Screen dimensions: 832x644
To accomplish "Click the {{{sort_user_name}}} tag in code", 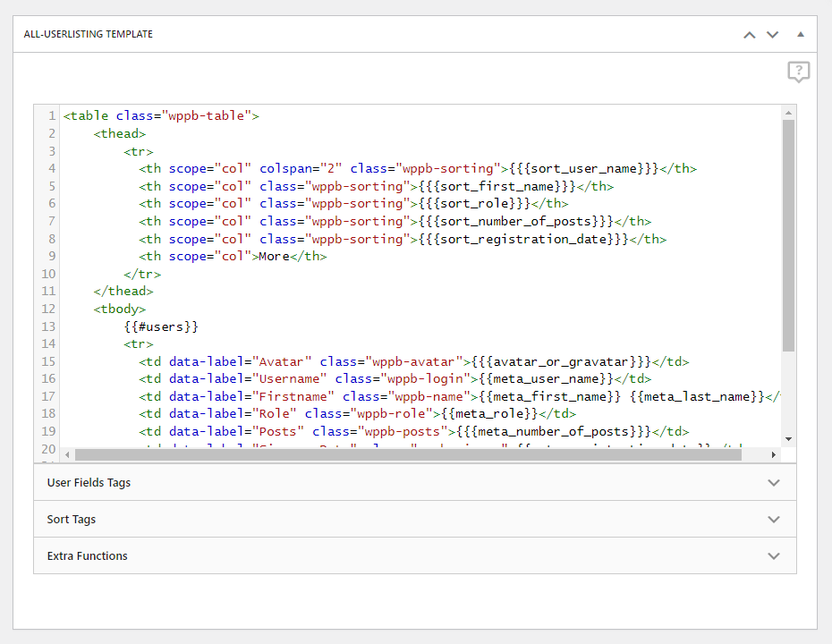I will coord(583,169).
